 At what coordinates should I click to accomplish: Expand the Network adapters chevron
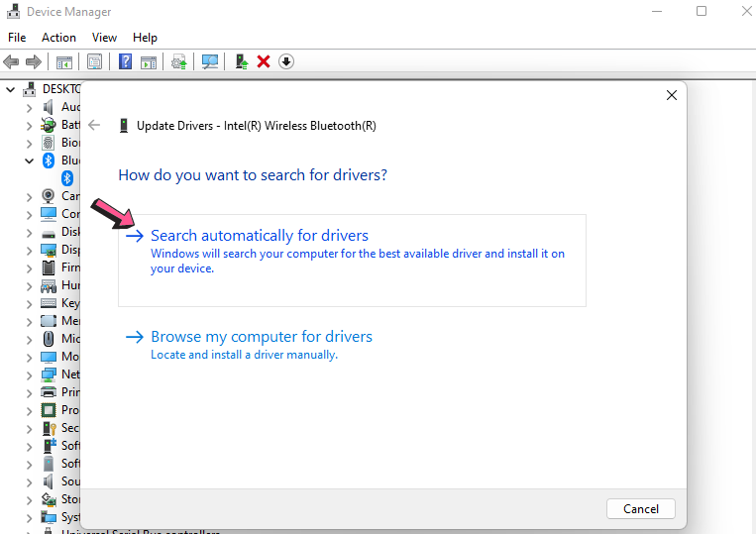pyautogui.click(x=29, y=375)
